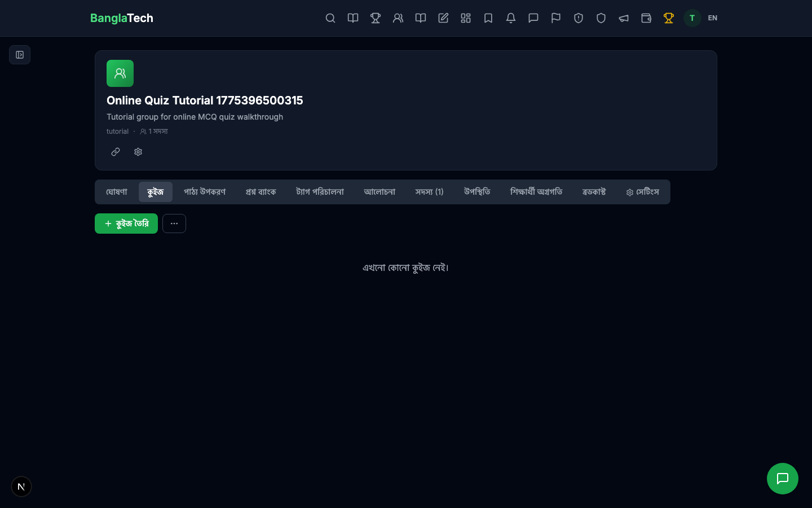Open the bookmarks icon in the header
Screen dimensions: 812x508
(488, 18)
